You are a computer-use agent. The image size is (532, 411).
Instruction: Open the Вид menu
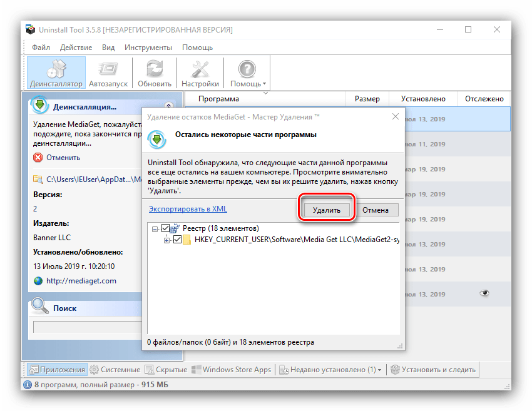[x=108, y=48]
